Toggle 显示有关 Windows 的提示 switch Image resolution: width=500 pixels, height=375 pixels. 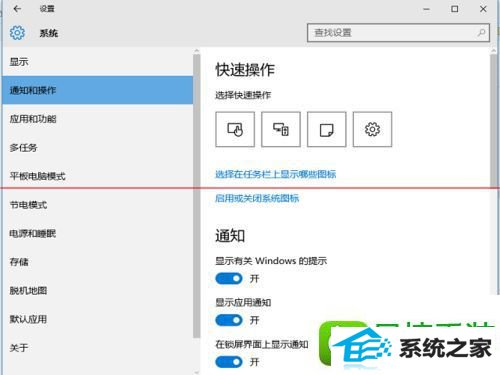(229, 278)
